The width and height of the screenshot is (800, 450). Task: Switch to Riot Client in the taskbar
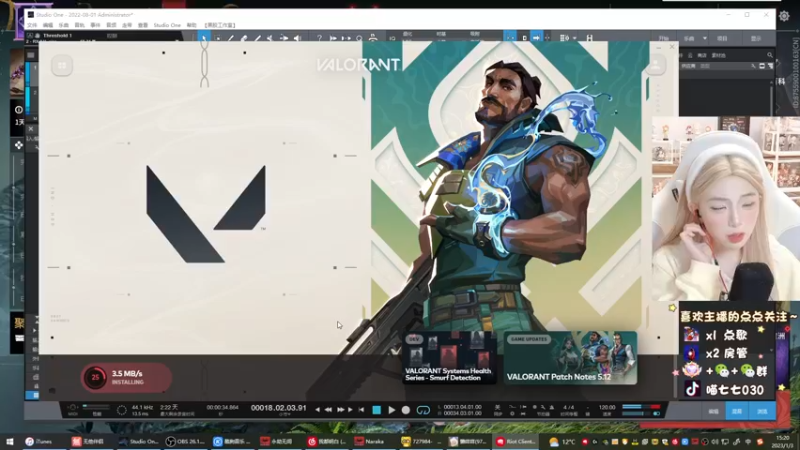pos(516,441)
